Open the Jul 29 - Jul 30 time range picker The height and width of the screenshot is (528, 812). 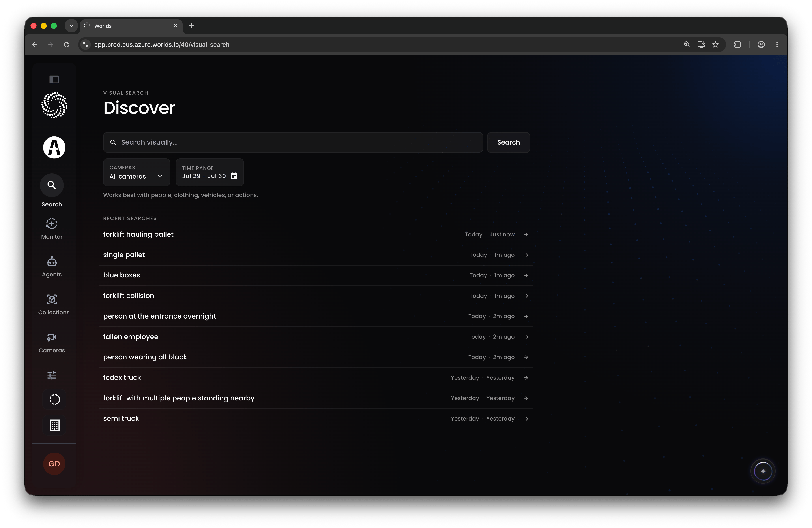click(x=210, y=172)
